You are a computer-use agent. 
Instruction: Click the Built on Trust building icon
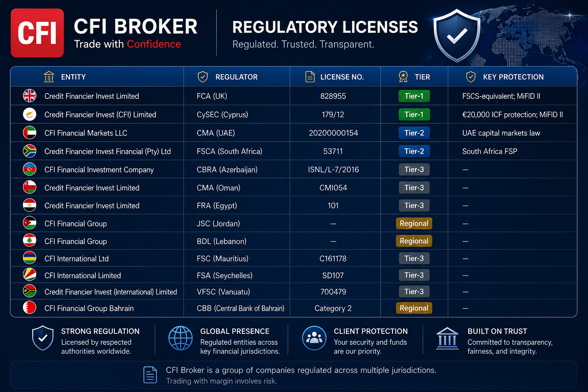click(x=447, y=338)
